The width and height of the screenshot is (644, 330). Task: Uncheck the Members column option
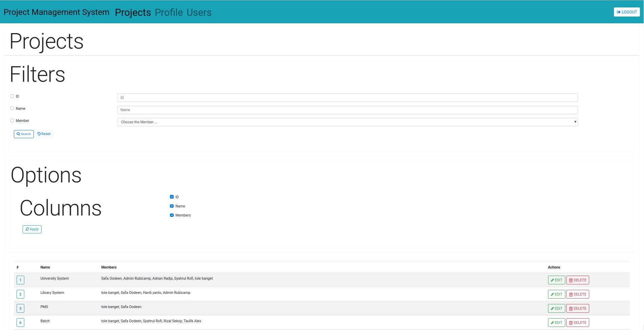pos(172,215)
